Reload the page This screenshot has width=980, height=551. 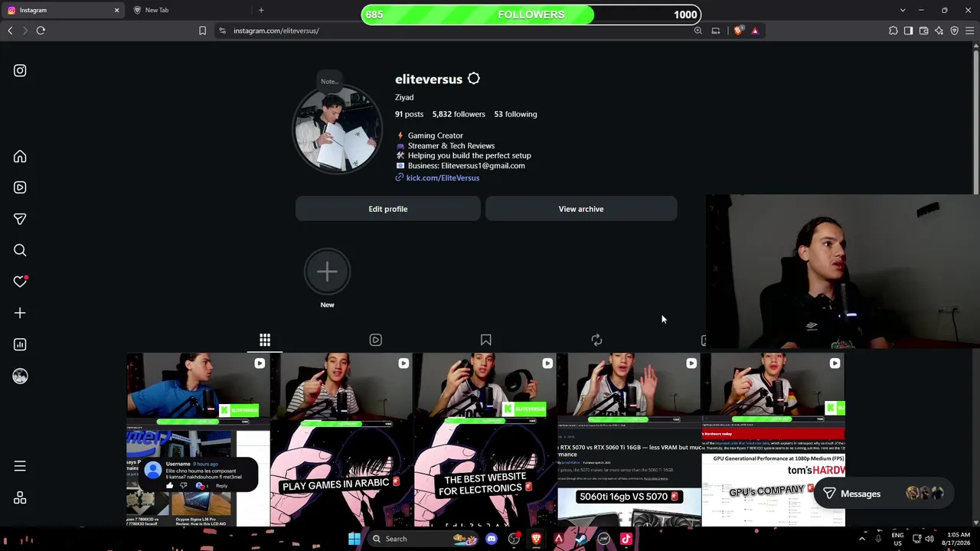[x=41, y=31]
